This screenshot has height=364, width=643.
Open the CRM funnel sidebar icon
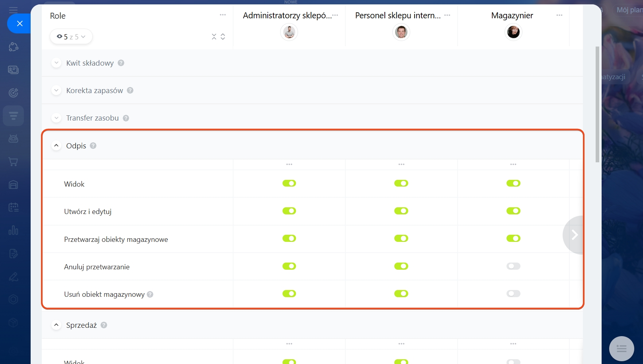13,116
